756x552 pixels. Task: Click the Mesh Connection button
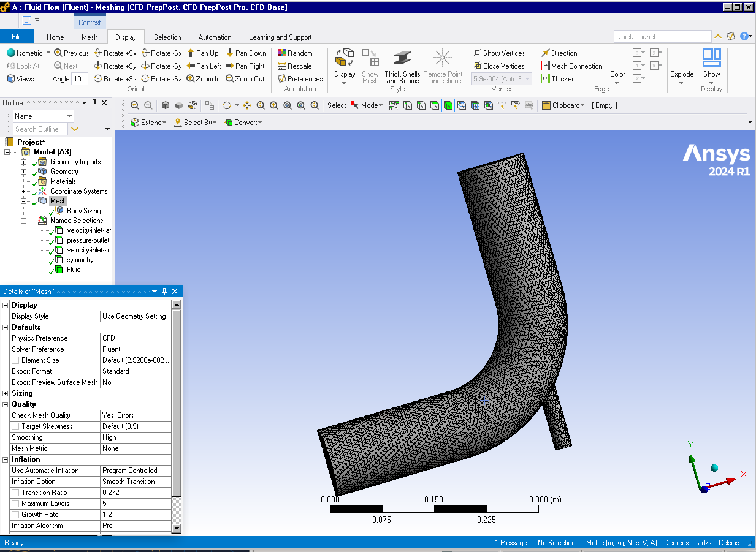pyautogui.click(x=571, y=66)
